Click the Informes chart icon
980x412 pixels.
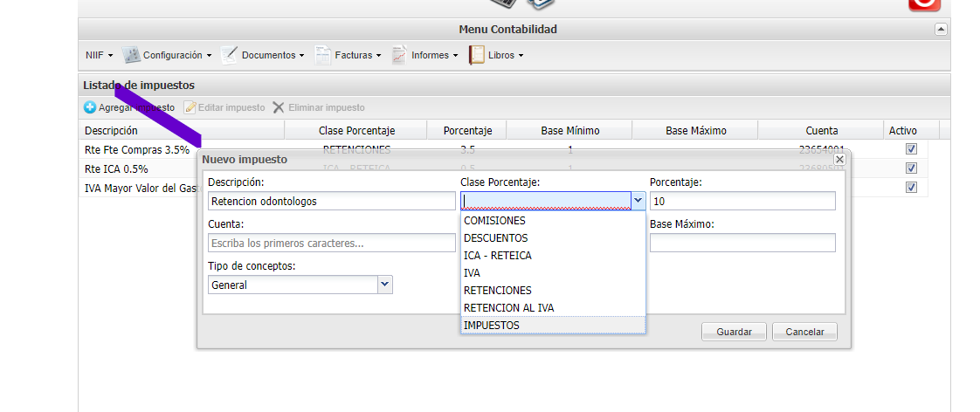point(399,55)
